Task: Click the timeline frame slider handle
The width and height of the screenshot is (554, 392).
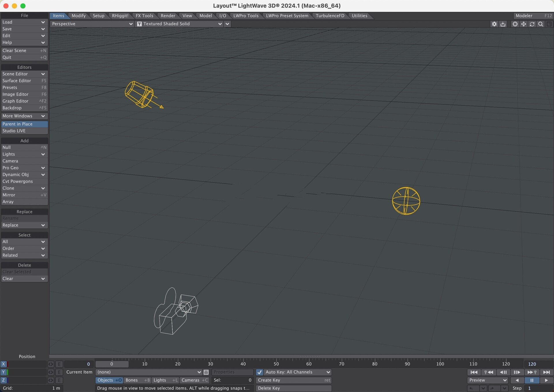Action: point(112,364)
